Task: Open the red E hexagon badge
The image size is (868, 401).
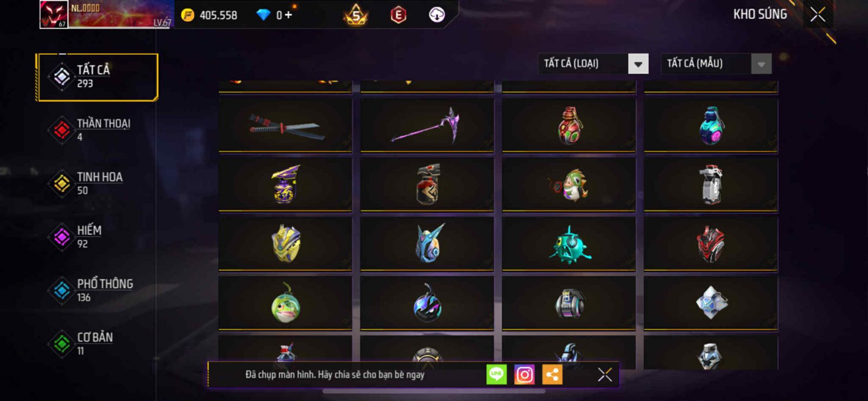Action: pyautogui.click(x=398, y=15)
